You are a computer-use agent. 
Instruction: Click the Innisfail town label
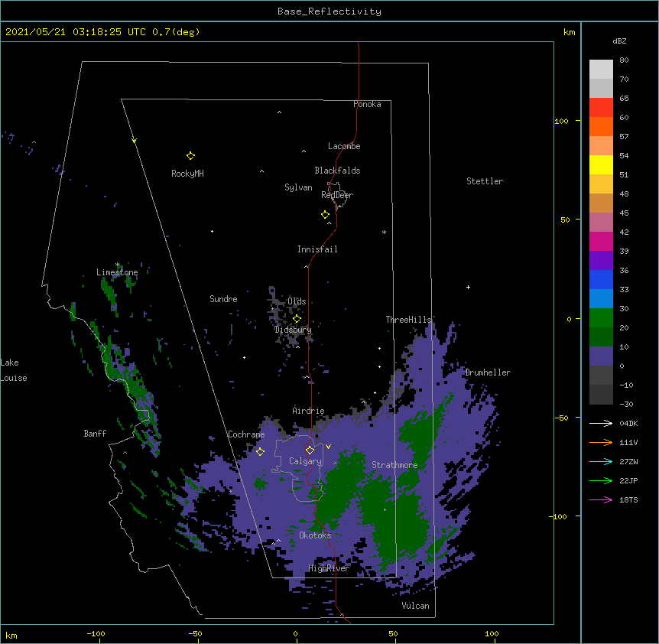317,249
